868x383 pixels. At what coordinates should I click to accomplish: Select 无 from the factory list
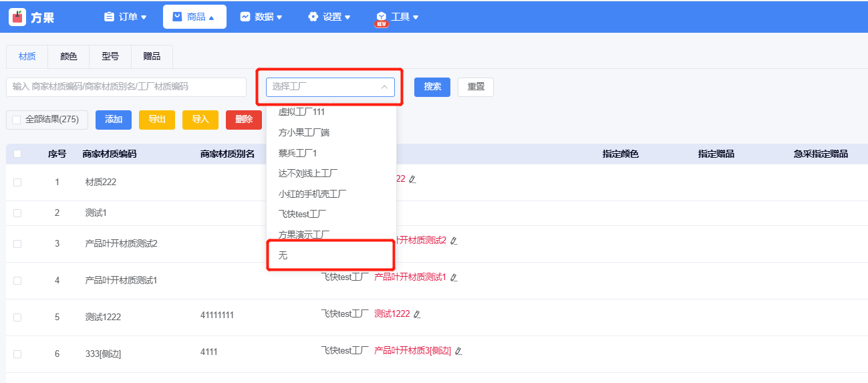283,255
